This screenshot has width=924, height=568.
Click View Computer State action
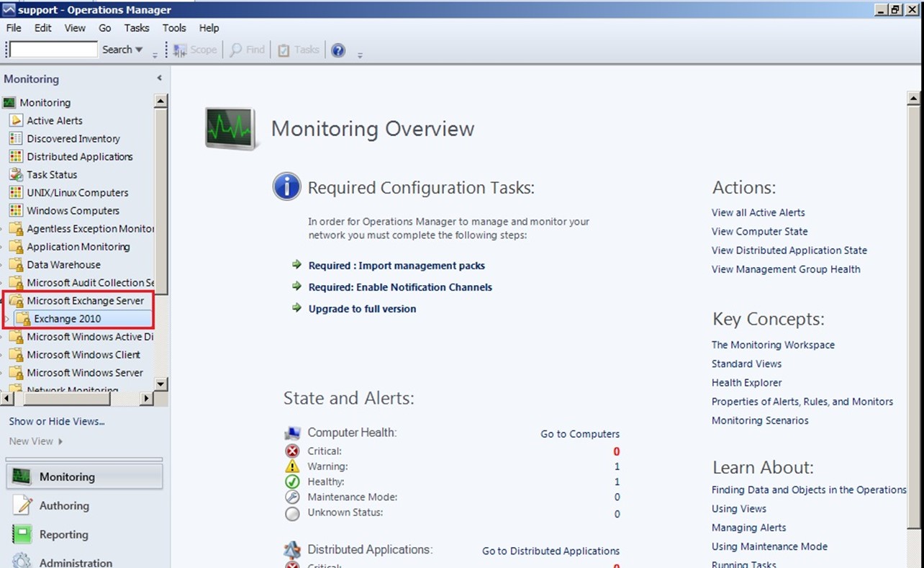760,231
